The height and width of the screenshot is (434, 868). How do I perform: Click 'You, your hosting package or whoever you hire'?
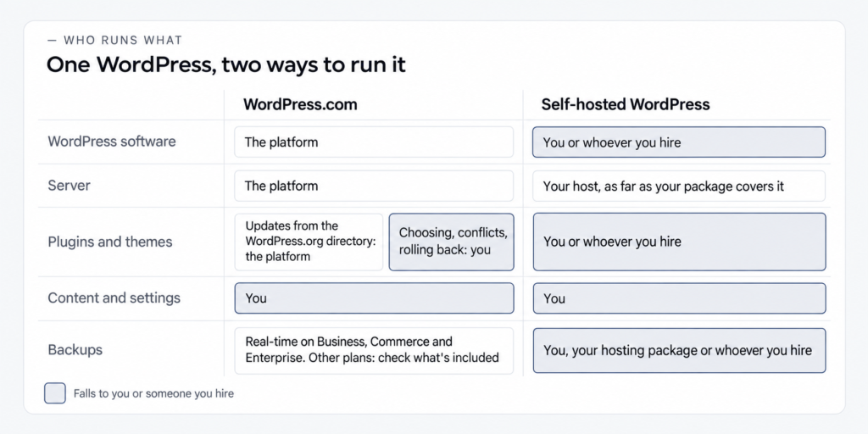pos(679,350)
